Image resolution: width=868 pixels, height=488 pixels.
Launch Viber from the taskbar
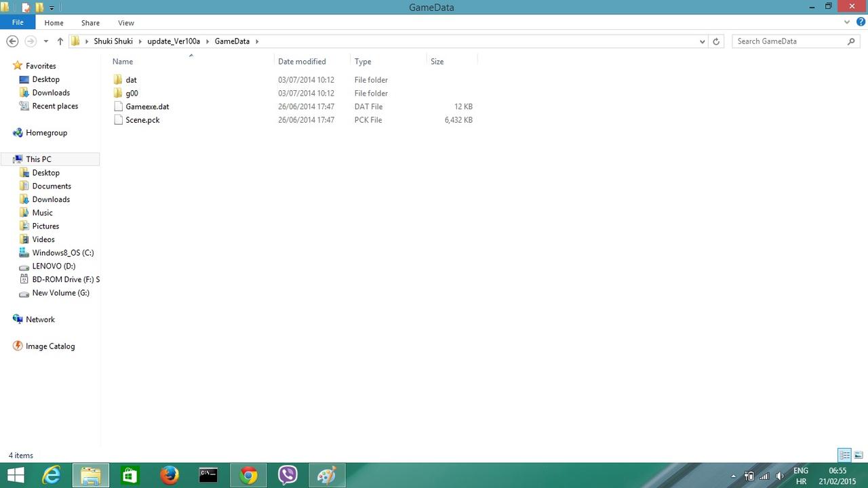[x=288, y=476]
